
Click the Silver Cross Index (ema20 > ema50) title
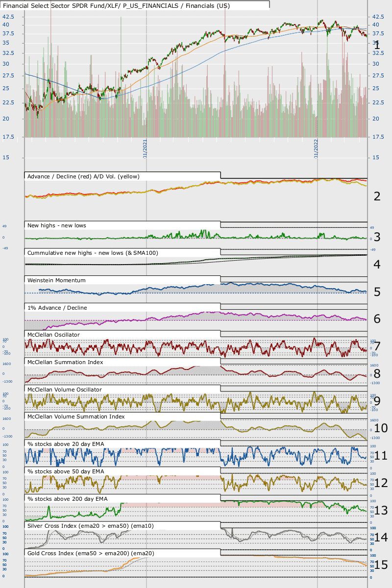tap(91, 526)
